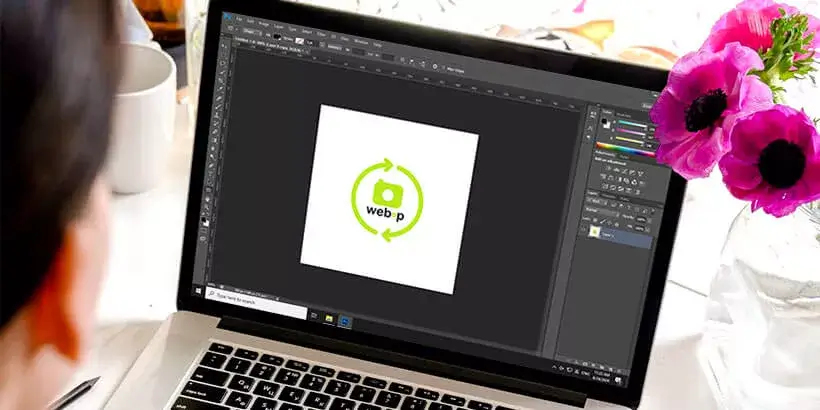Screen dimensions: 820x410
Task: Click foreground color square in Color panel
Action: [x=604, y=121]
